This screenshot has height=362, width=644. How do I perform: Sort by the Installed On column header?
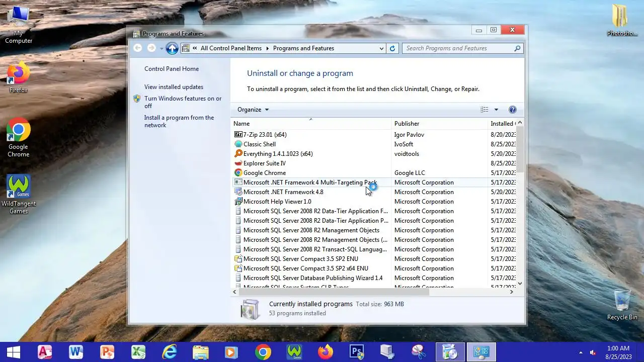click(x=502, y=124)
